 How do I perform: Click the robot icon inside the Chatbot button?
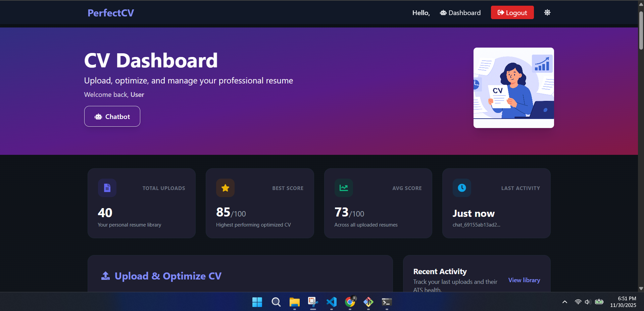click(x=98, y=116)
